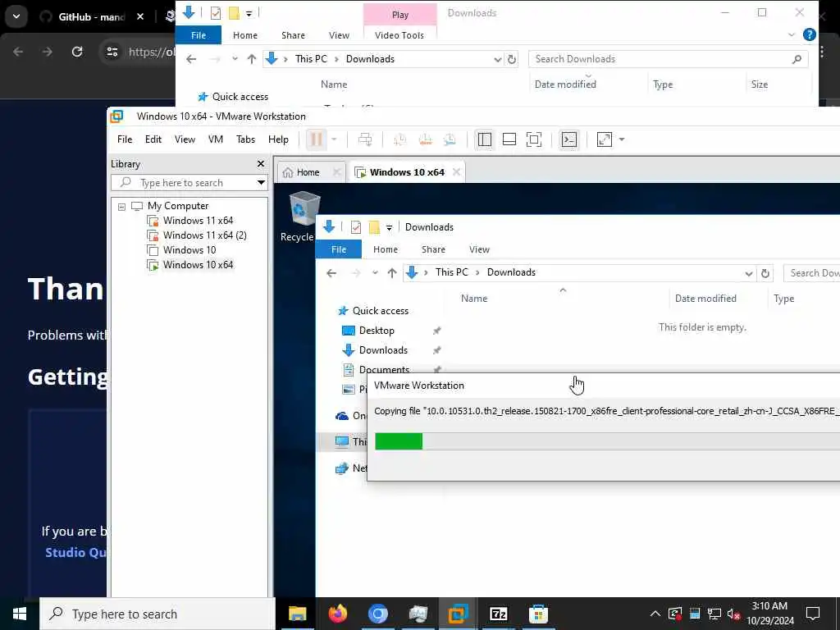Viewport: 840px width, 630px height.
Task: Click the browser reload button
Action: click(77, 52)
